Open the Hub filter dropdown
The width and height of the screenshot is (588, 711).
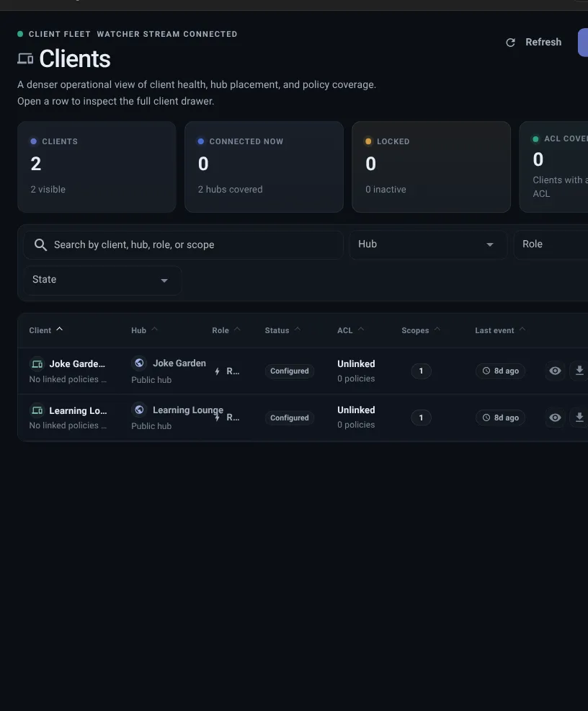(x=428, y=244)
